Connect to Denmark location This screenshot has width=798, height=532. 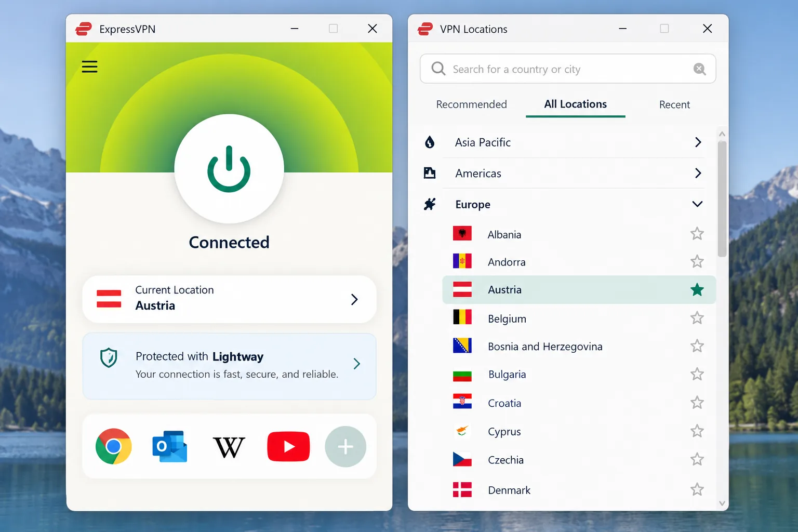[x=579, y=490]
